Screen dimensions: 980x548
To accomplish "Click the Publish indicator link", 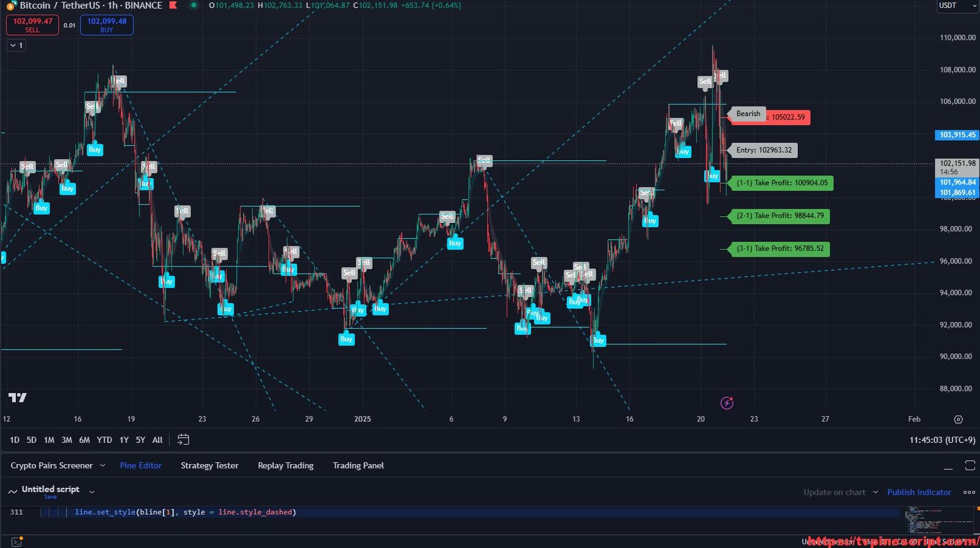I will click(919, 492).
